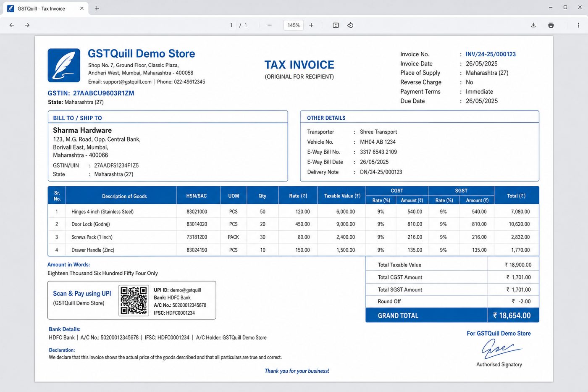This screenshot has width=588, height=392.
Task: Click the Shree Transport value
Action: (x=378, y=132)
